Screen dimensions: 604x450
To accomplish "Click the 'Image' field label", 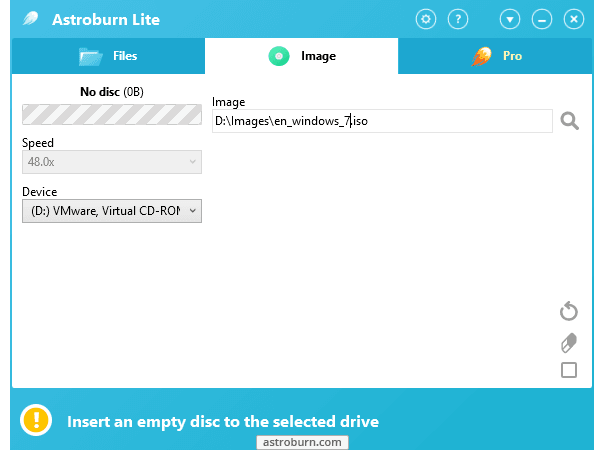I will coord(228,102).
